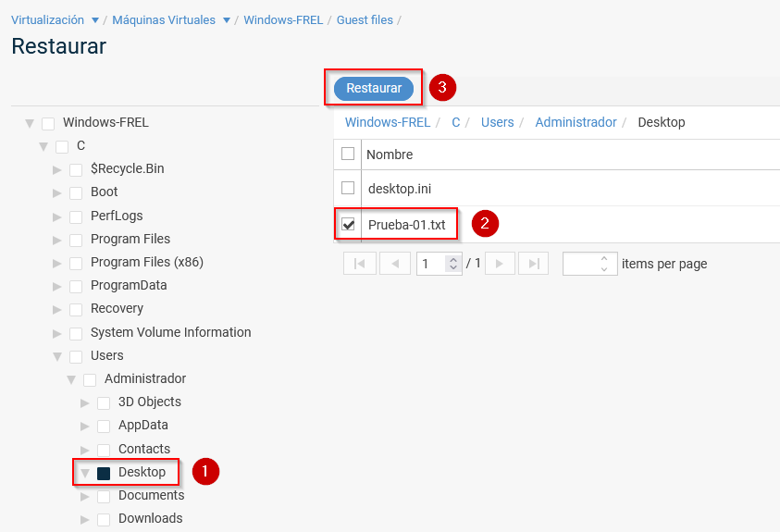The image size is (780, 532).
Task: Click the page number input field
Action: tap(431, 264)
